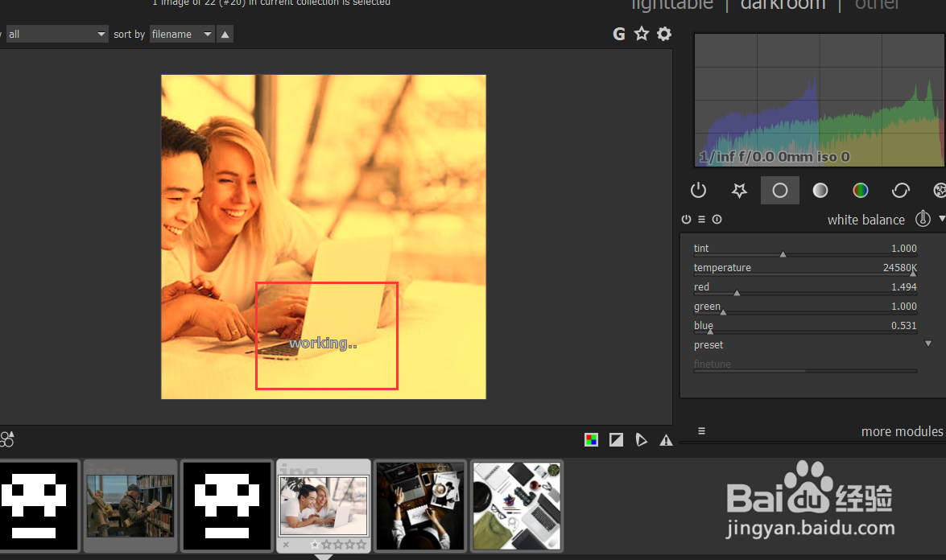Click the main image preview
The height and width of the screenshot is (560, 946).
[324, 237]
